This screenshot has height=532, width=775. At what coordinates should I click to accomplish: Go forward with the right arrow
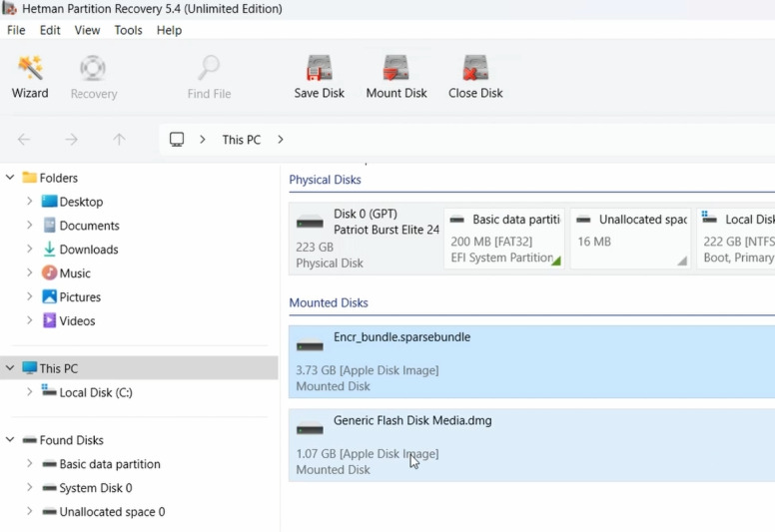(x=71, y=140)
